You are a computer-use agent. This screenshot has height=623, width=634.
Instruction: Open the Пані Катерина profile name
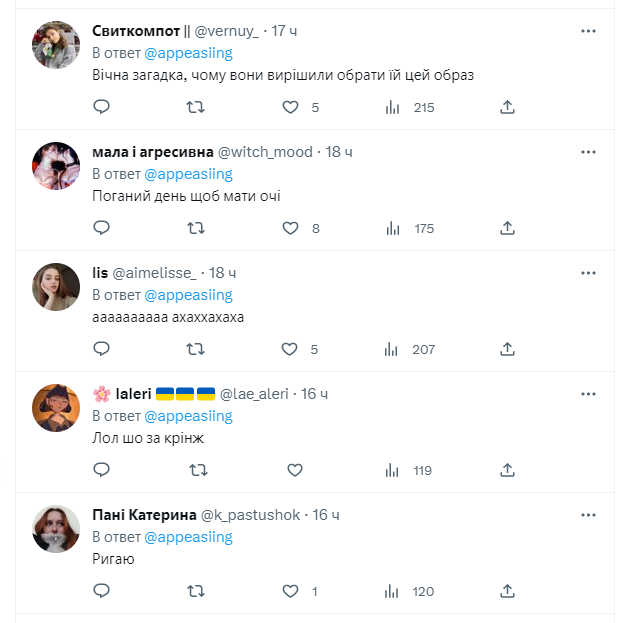pos(144,515)
